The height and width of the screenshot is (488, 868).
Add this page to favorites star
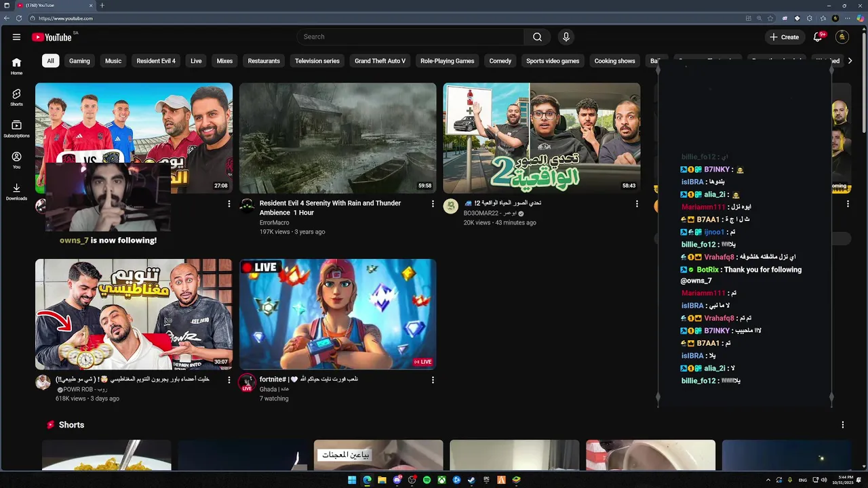pyautogui.click(x=770, y=18)
